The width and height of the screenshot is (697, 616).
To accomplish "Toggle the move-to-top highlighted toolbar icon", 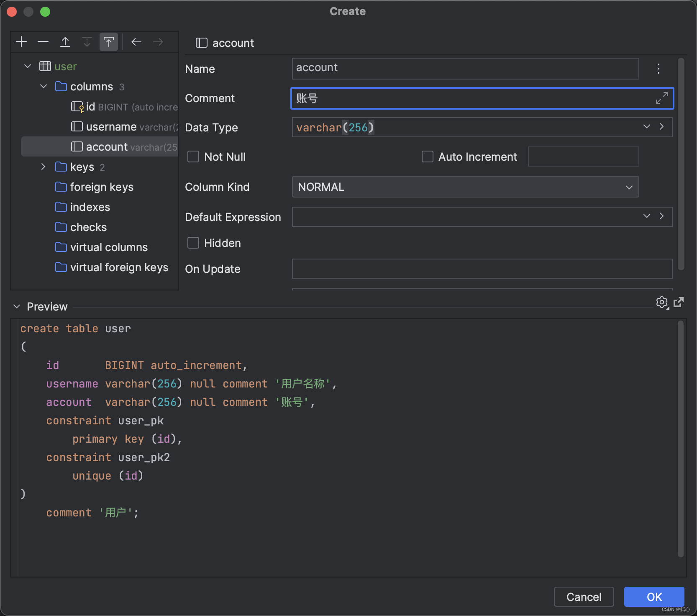I will point(109,42).
